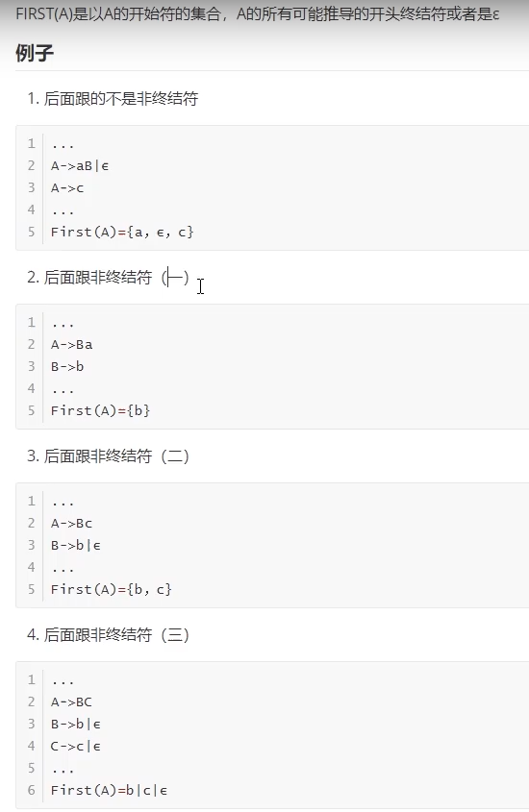
Task: Select item 1 后面跟的不是非终结符
Action: [113, 98]
